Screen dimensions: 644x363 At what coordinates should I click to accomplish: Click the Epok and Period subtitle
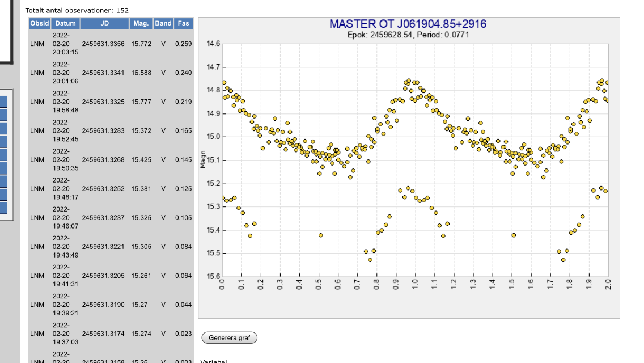(x=408, y=35)
